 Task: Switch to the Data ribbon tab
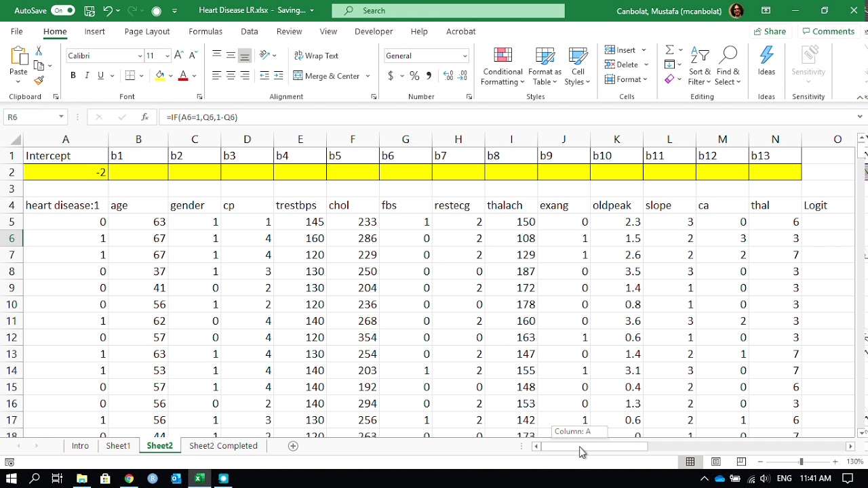[x=250, y=31]
